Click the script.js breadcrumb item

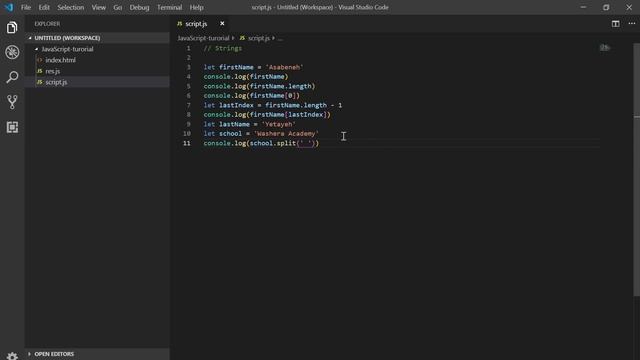tap(259, 38)
